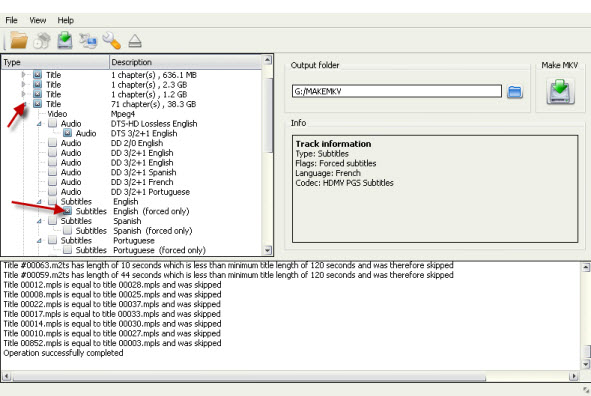This screenshot has height=396, width=591.
Task: Click 'Language: French' in track information
Action: click(x=328, y=173)
